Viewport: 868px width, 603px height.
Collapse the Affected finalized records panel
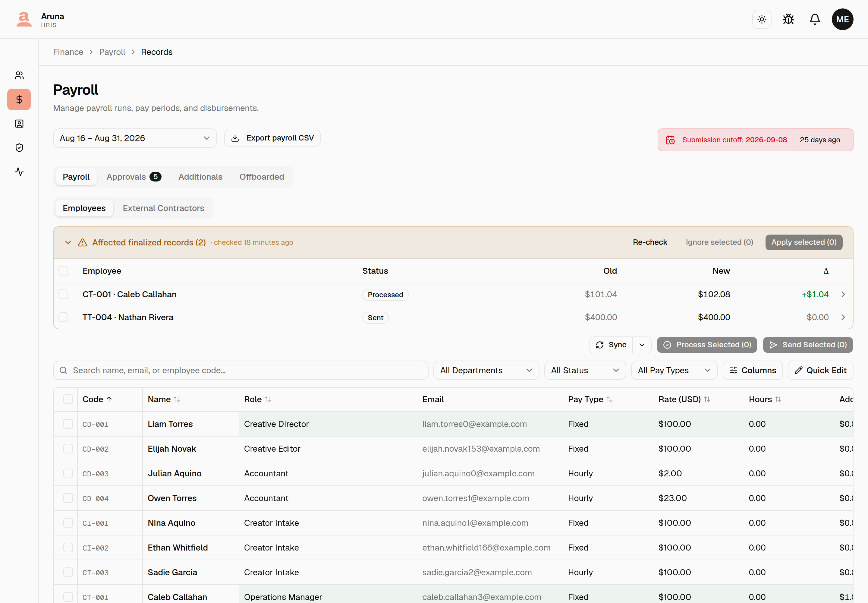68,243
